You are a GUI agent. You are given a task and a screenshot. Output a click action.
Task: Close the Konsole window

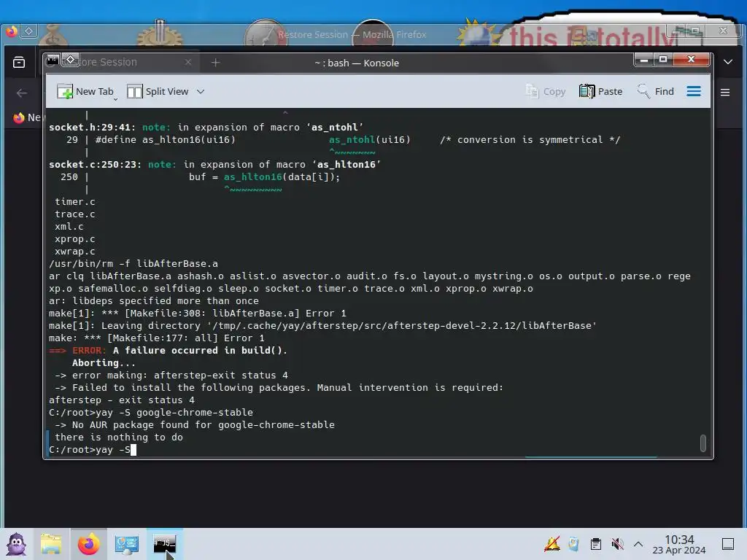[x=691, y=60]
